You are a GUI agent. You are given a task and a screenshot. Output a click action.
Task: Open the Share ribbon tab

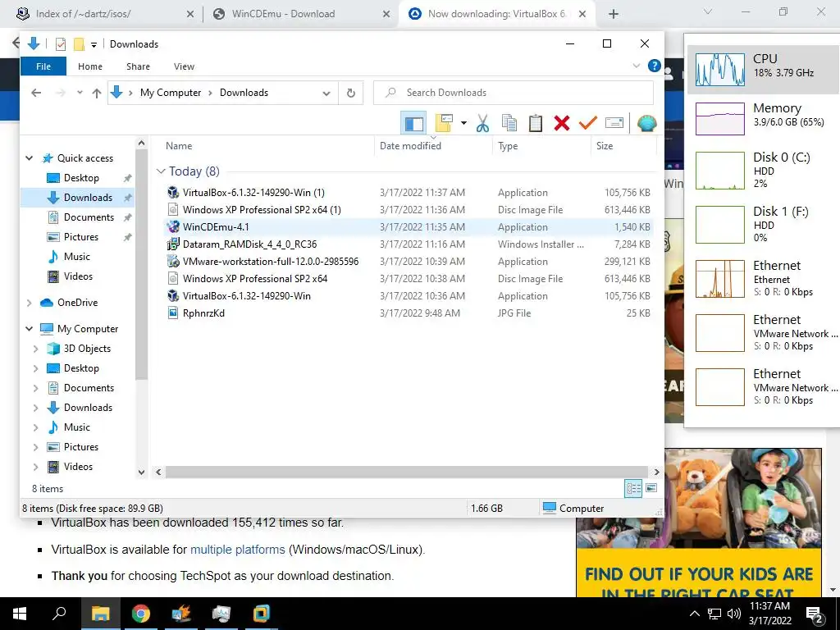tap(138, 66)
